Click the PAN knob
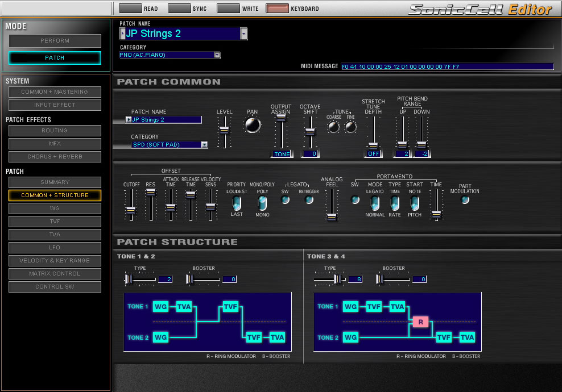 click(x=253, y=126)
